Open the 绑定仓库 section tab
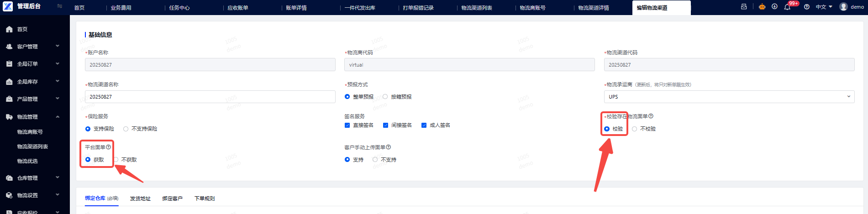This screenshot has height=214, width=868. pyautogui.click(x=102, y=198)
